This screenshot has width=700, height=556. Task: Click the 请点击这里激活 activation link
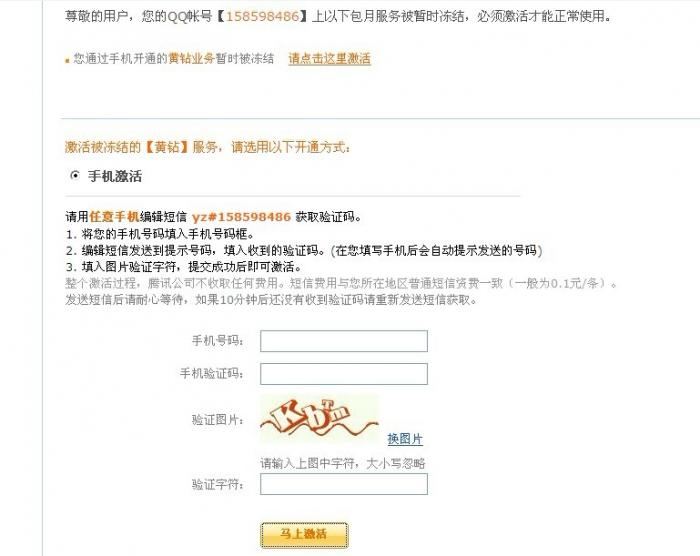pyautogui.click(x=329, y=59)
